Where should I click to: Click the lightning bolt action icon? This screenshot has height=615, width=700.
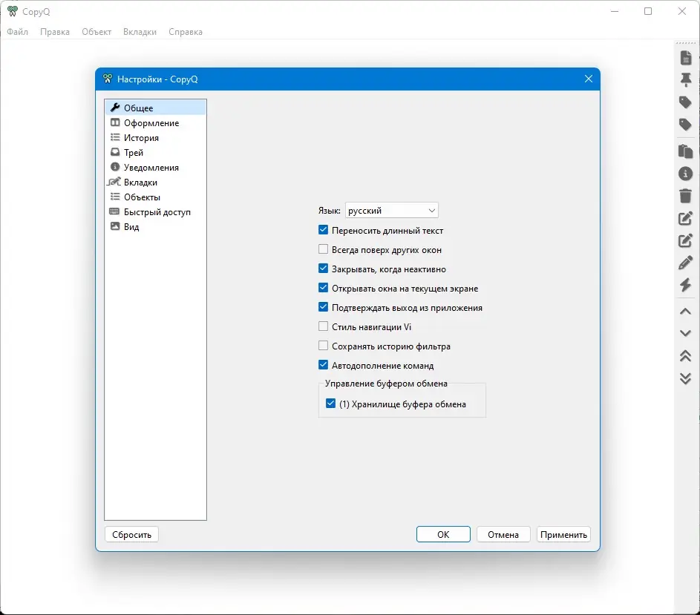pos(686,285)
